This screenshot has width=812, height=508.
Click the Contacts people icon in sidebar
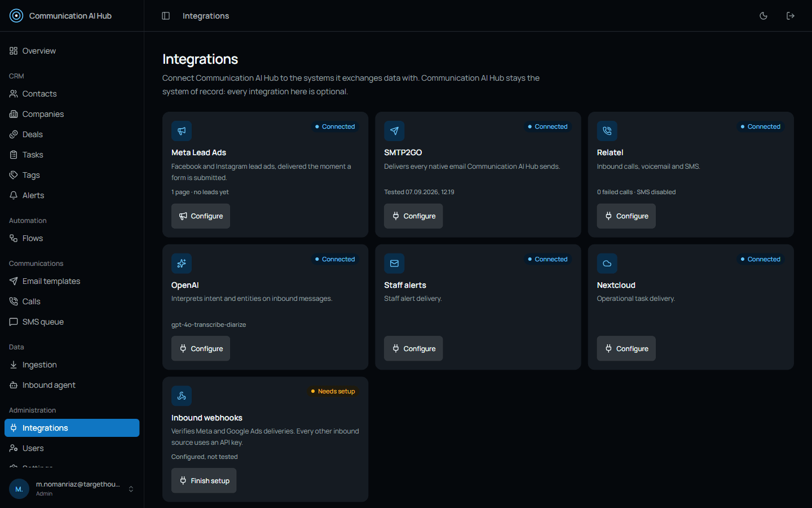coord(14,94)
